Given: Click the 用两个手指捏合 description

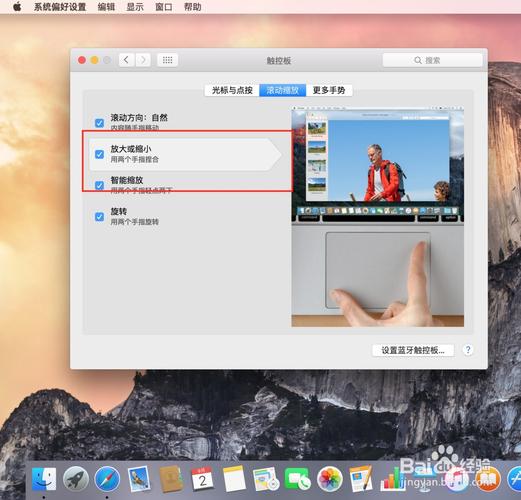Looking at the screenshot, I should [x=135, y=159].
